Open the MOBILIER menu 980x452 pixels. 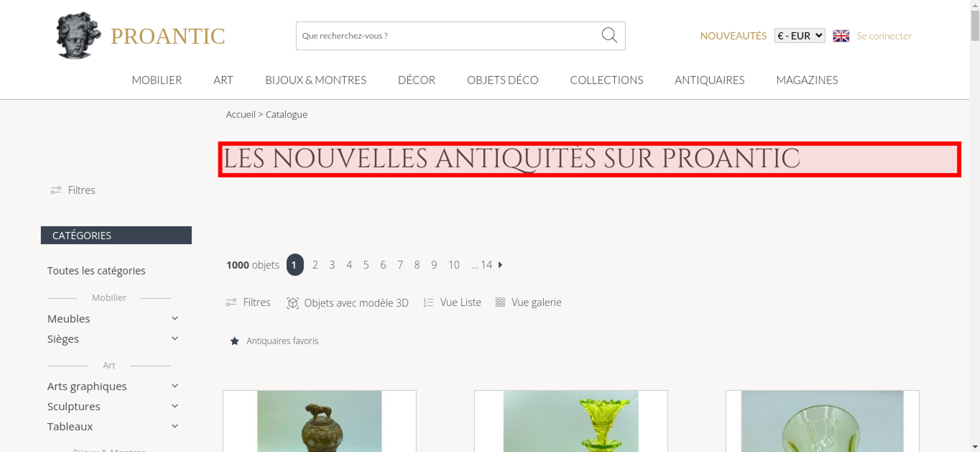point(157,80)
